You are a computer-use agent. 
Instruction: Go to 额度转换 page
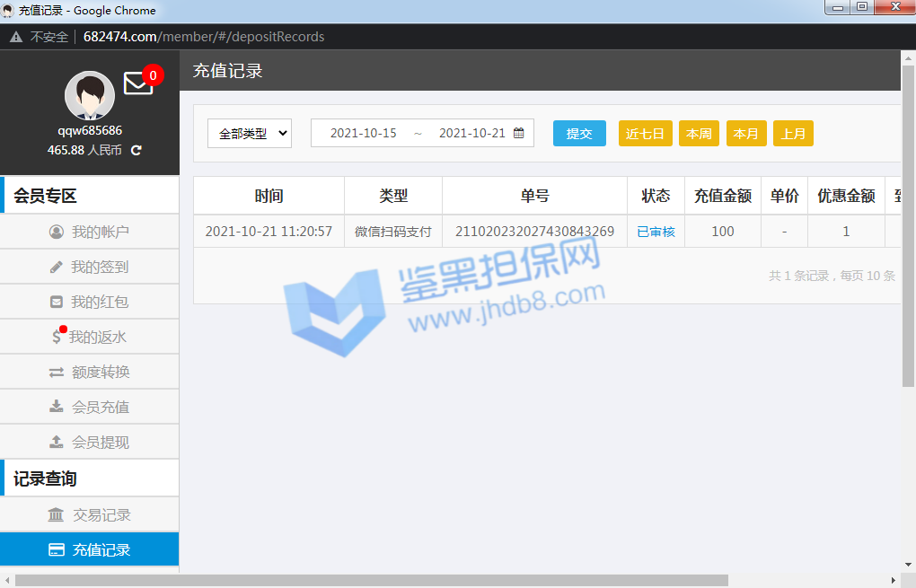[x=90, y=372]
